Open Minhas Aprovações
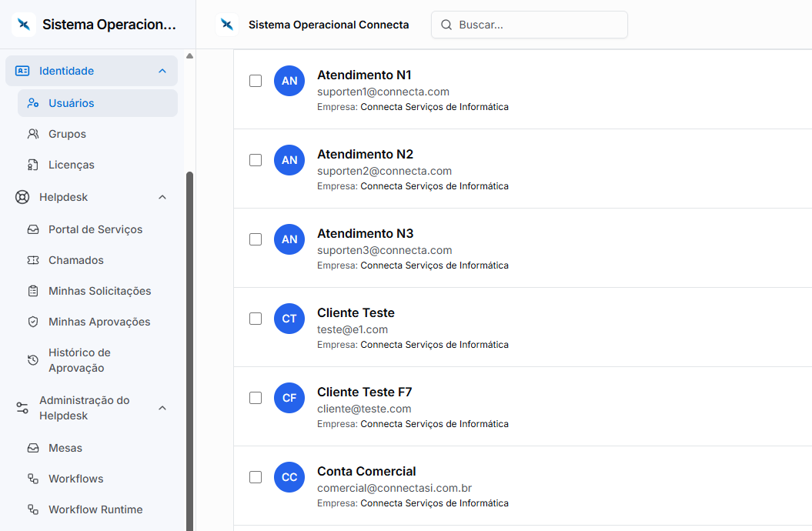This screenshot has height=531, width=812. (x=98, y=322)
